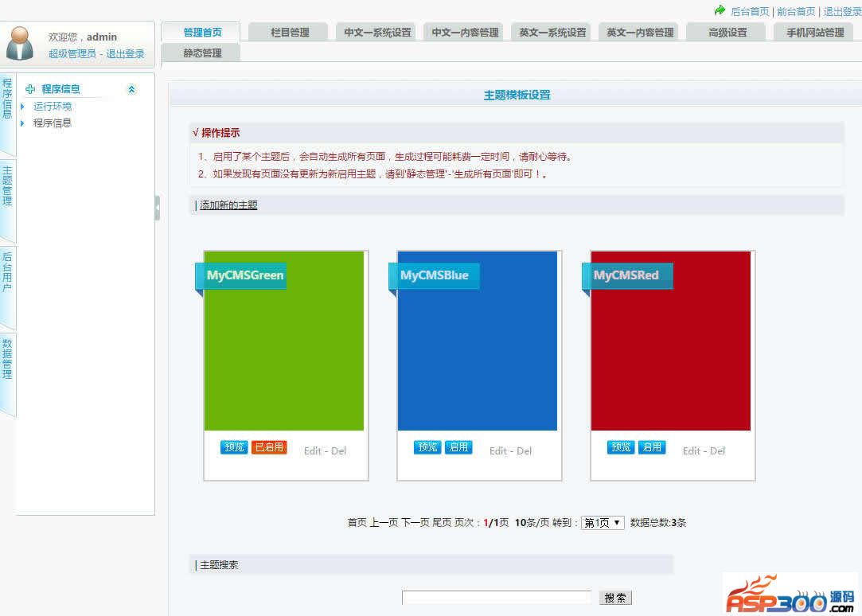Select the 主题管理 sidebar tab
Screen dimensions: 862x616
pyautogui.click(x=6, y=183)
